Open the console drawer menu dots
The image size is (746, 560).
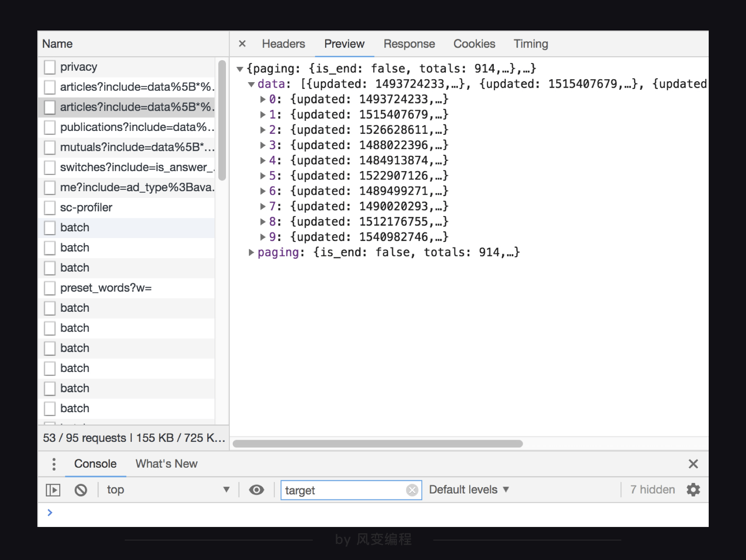coord(54,464)
